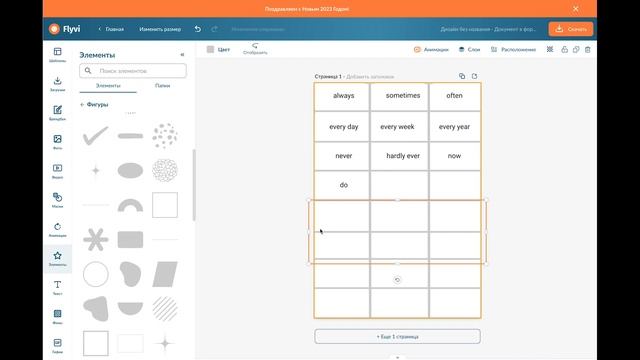This screenshot has height=360, width=640.
Task: Insert the solid ellipse shape
Action: (x=130, y=170)
